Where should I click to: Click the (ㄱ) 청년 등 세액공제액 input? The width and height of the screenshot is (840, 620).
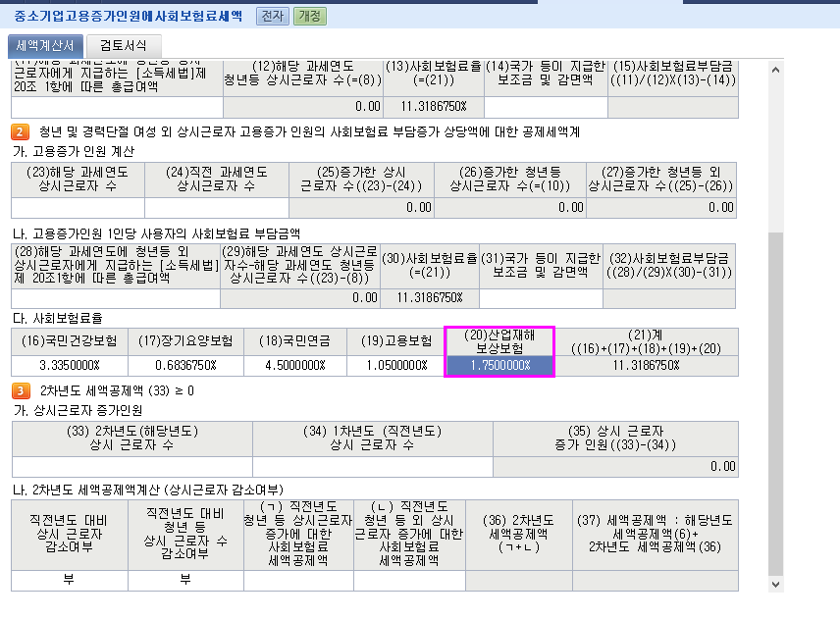point(299,581)
